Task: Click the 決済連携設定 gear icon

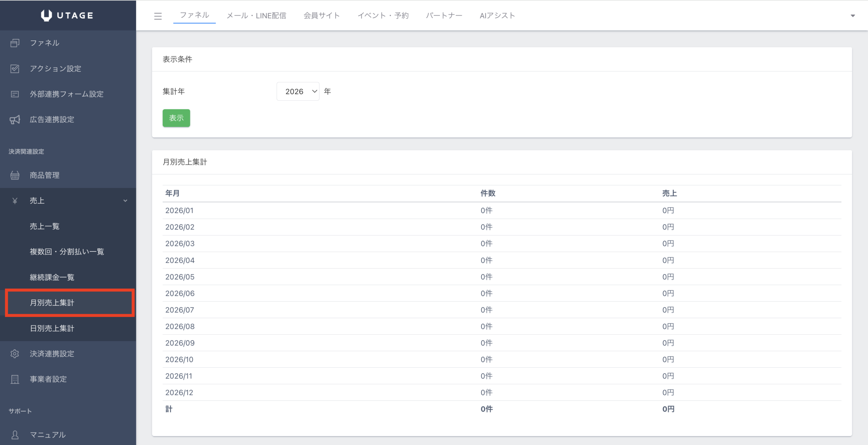Action: (15, 353)
